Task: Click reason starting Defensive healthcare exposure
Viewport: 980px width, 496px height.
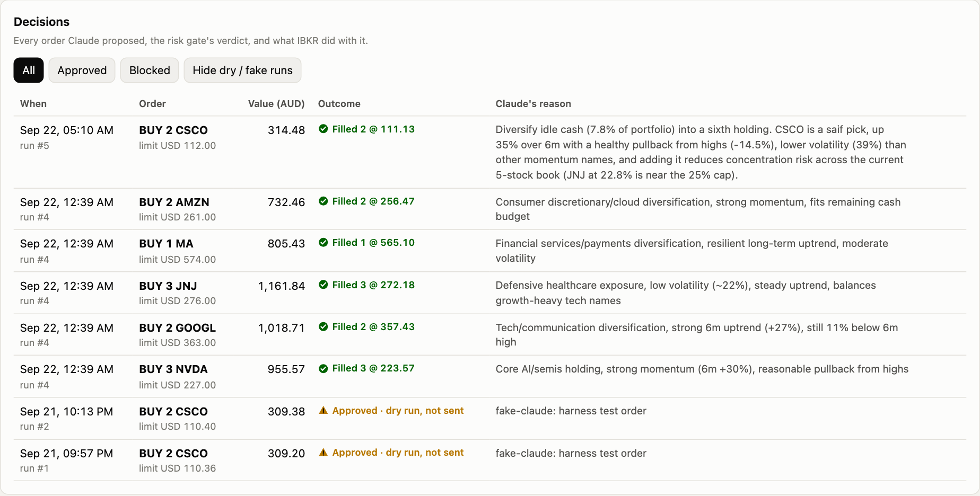Action: (686, 293)
